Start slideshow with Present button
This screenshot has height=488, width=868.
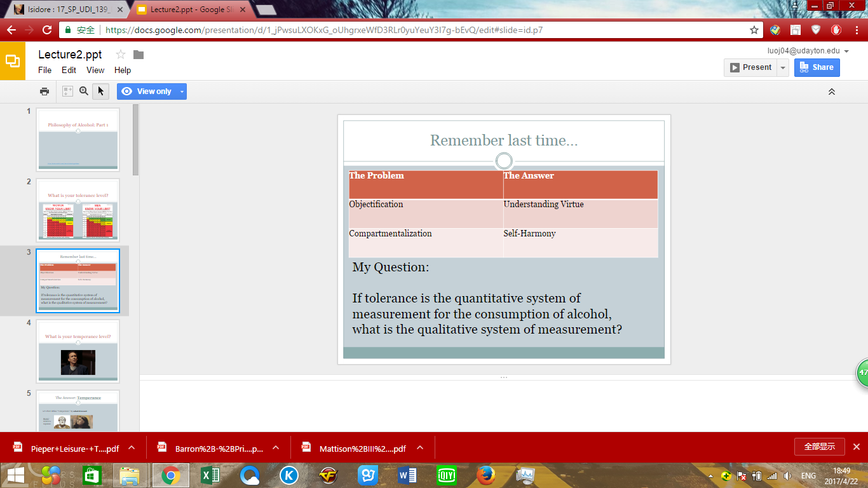pos(750,67)
